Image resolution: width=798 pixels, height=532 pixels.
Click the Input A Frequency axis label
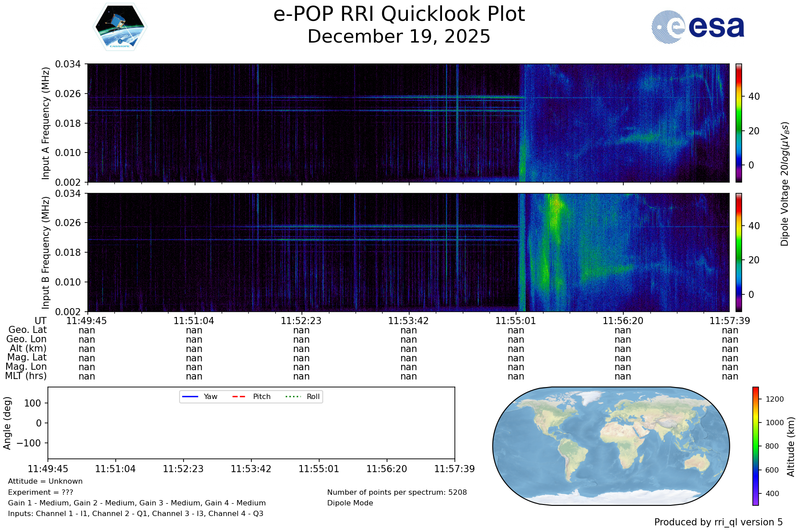pos(46,123)
